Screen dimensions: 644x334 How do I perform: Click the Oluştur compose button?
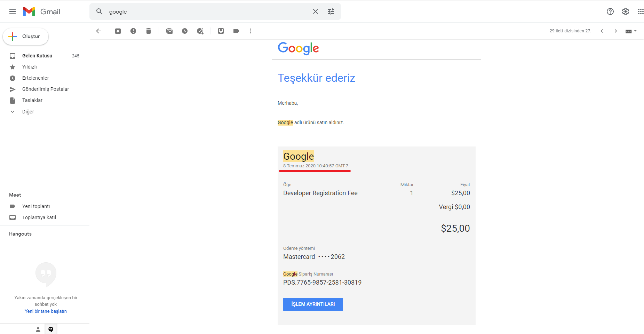pyautogui.click(x=26, y=37)
